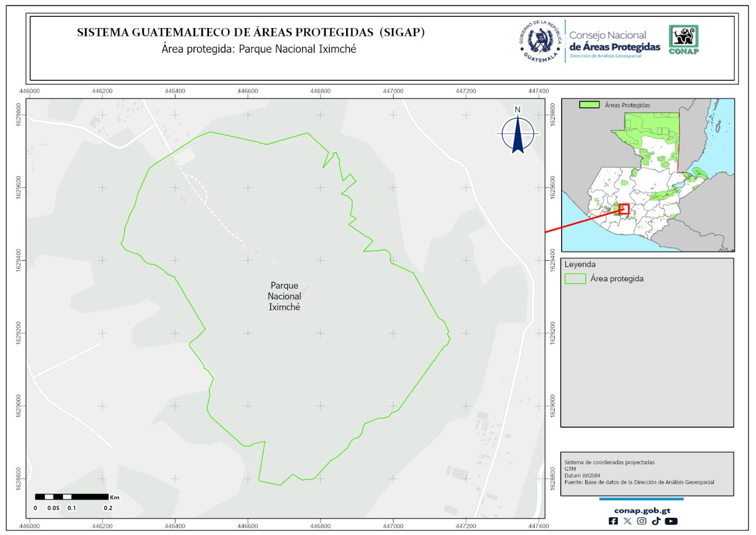Screen dimensions: 756x535
Task: Click the kilometer scale bar
Action: (72, 497)
